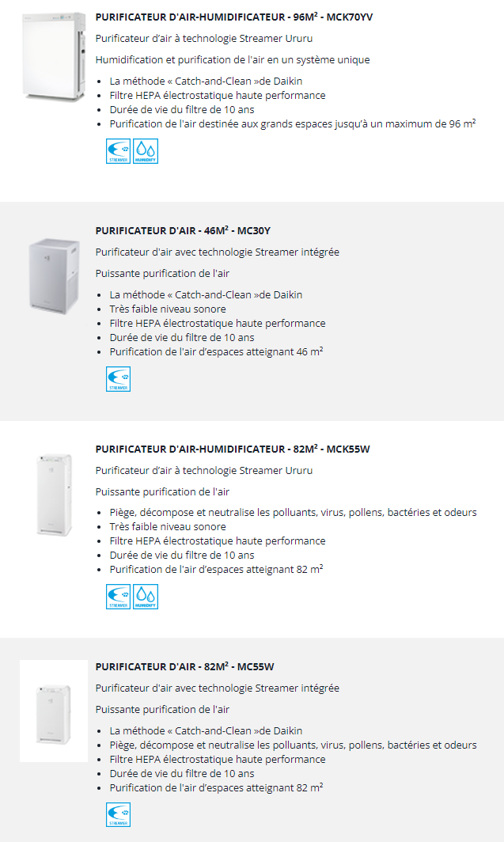Click 'Très faible niveau sonore' under MCK55W

tap(168, 526)
